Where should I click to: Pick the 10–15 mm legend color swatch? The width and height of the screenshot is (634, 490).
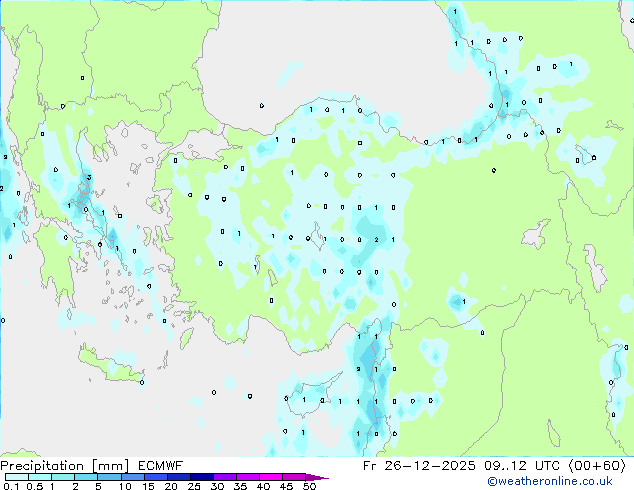click(x=133, y=477)
